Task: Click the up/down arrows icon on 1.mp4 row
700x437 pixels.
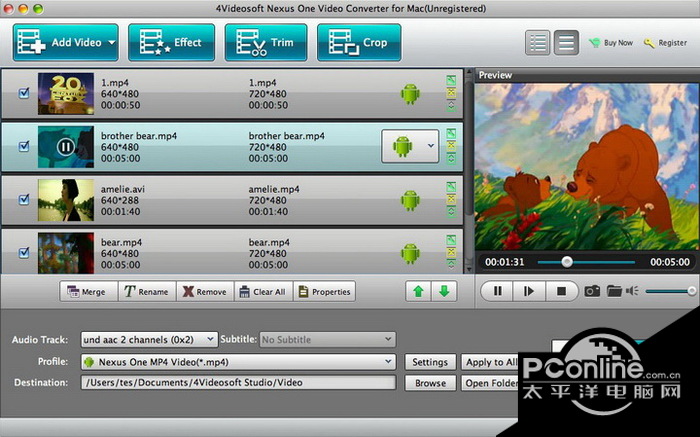Action: tap(451, 106)
